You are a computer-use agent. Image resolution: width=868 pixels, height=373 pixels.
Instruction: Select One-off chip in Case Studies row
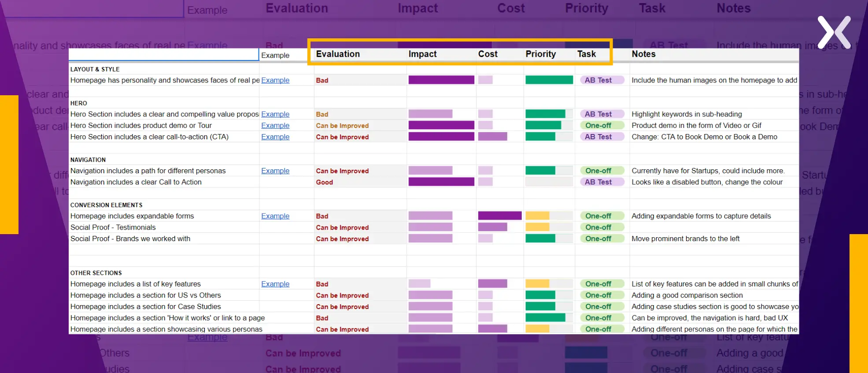click(602, 307)
